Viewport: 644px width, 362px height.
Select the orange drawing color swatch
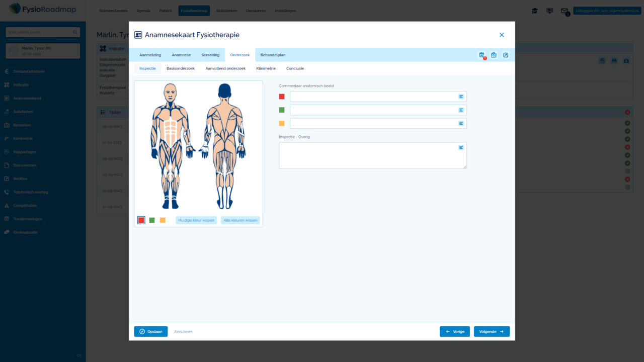[163, 220]
